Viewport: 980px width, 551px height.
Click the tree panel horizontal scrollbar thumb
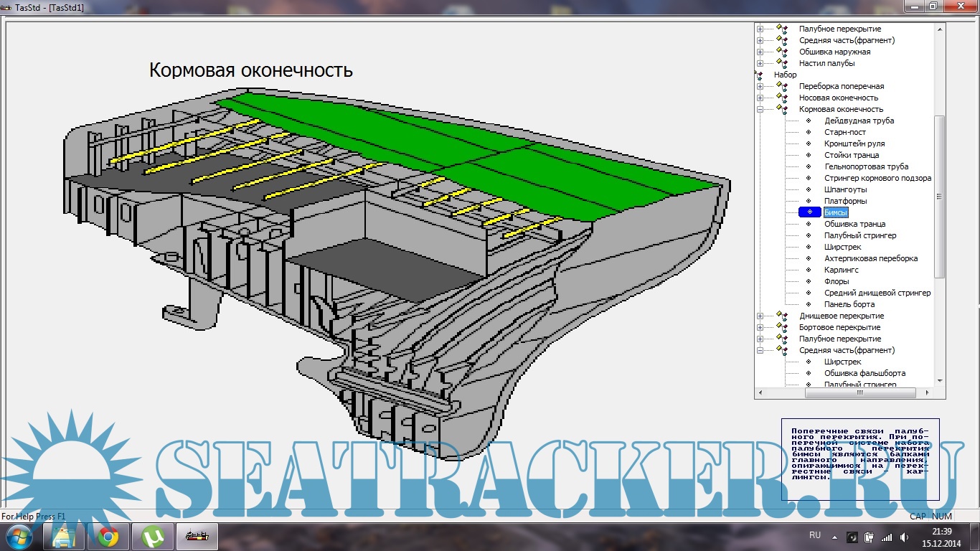[x=860, y=392]
